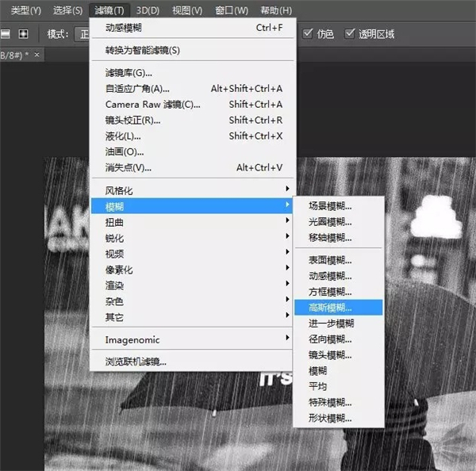Expand the 锐化 submenu
The width and height of the screenshot is (476, 471).
(192, 238)
